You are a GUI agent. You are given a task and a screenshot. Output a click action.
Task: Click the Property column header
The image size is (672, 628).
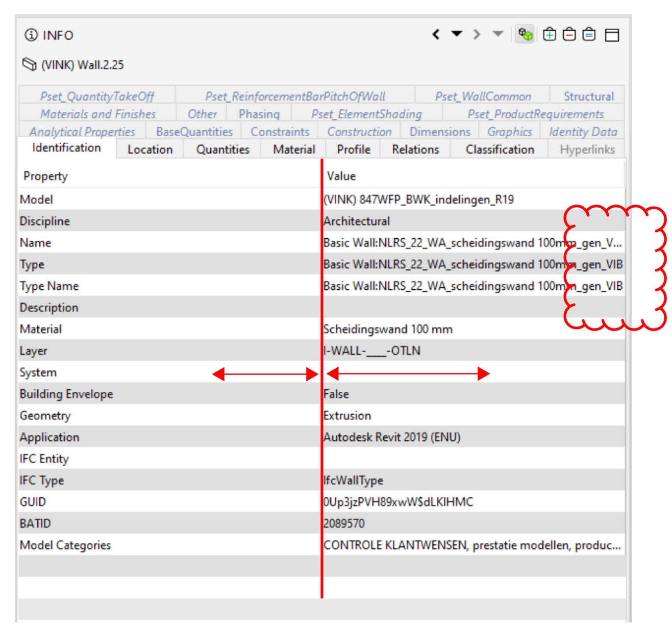[x=169, y=176]
